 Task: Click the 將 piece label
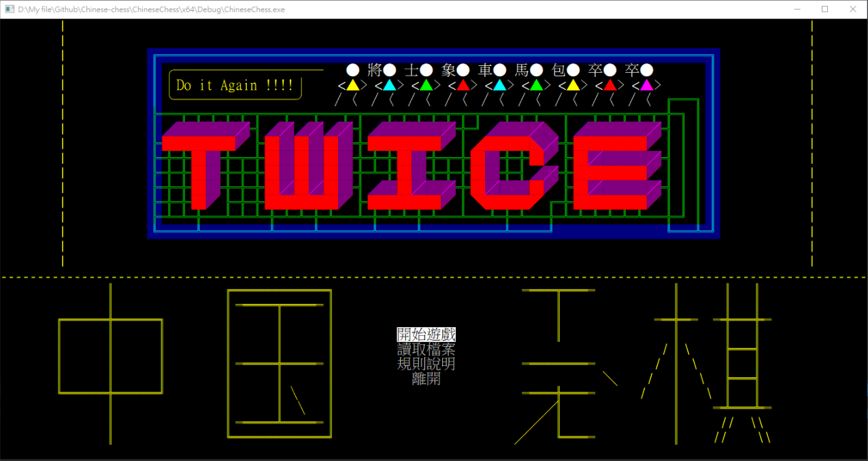tap(375, 70)
